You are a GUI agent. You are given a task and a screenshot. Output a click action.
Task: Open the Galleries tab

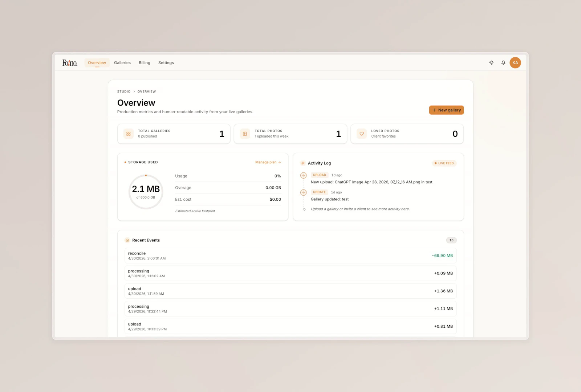pos(122,63)
